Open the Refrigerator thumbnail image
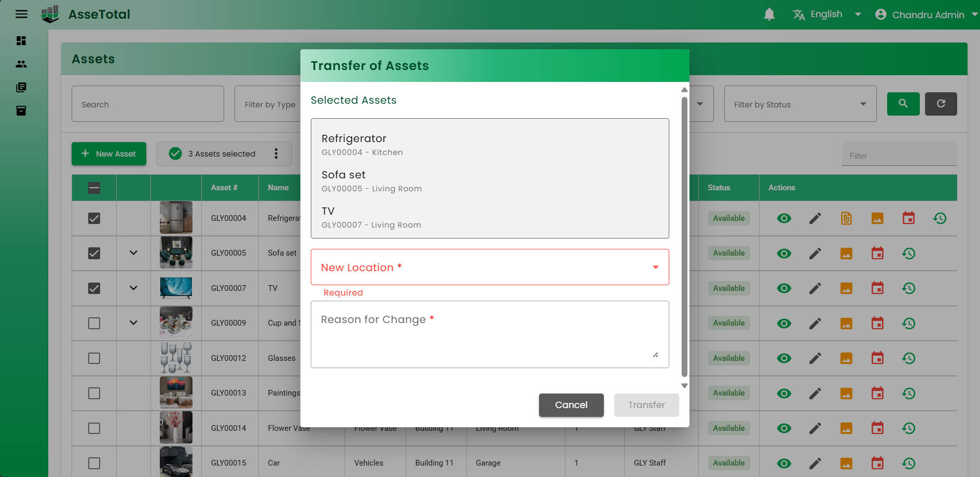The width and height of the screenshot is (980, 477). [x=176, y=217]
